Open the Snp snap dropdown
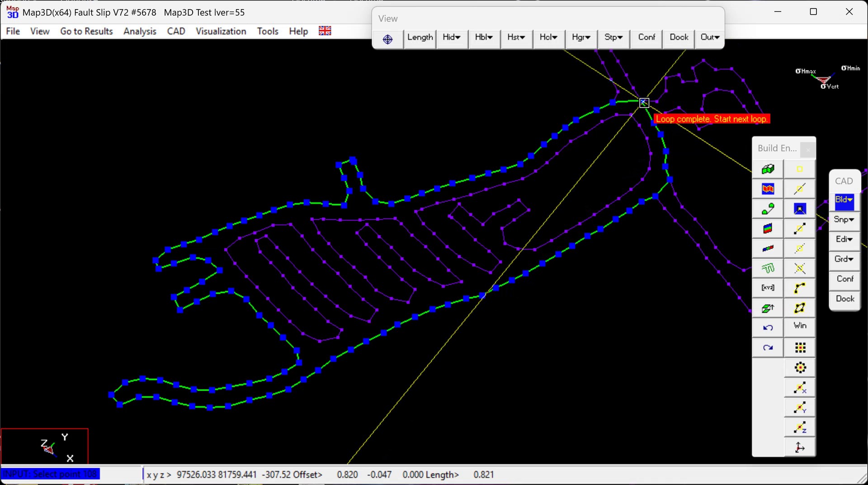 click(844, 219)
